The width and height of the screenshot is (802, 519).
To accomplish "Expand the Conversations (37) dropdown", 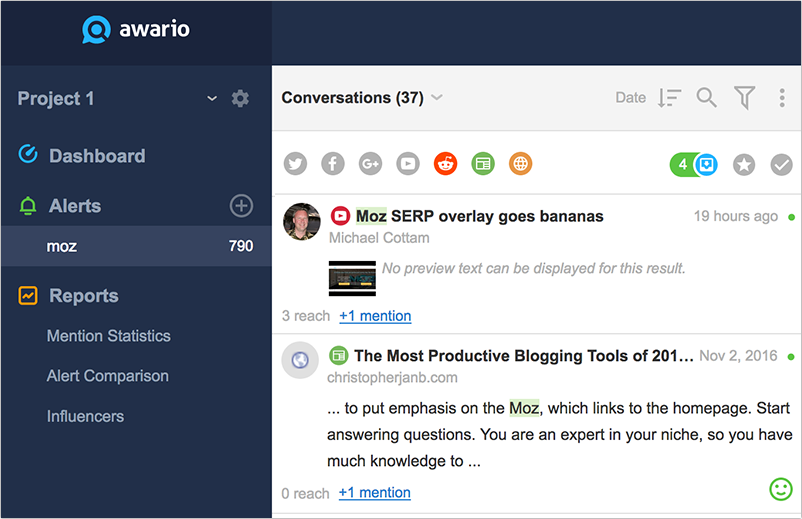I will (437, 98).
